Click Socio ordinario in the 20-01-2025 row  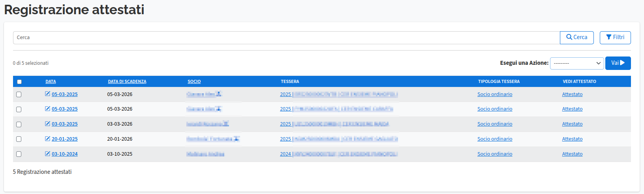[495, 139]
